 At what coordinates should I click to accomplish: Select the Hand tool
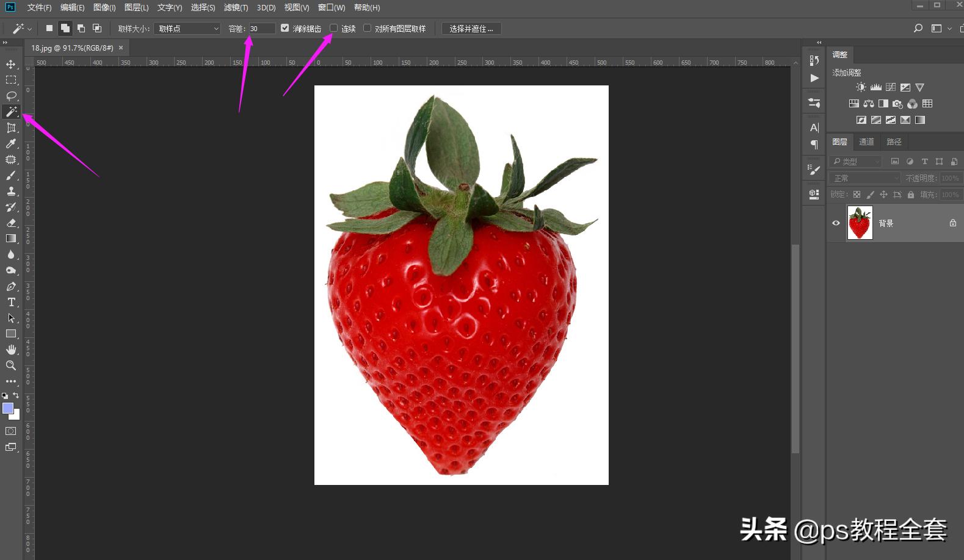pos(11,350)
